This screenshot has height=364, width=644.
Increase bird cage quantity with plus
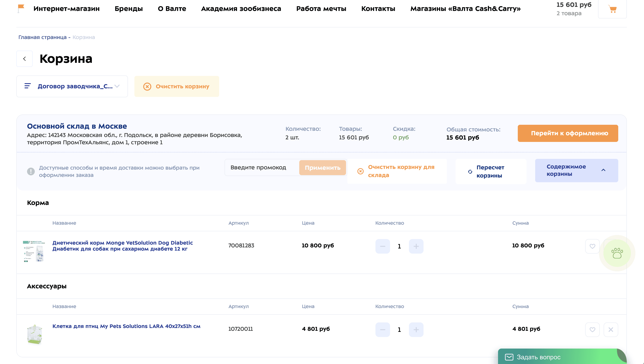coord(416,329)
